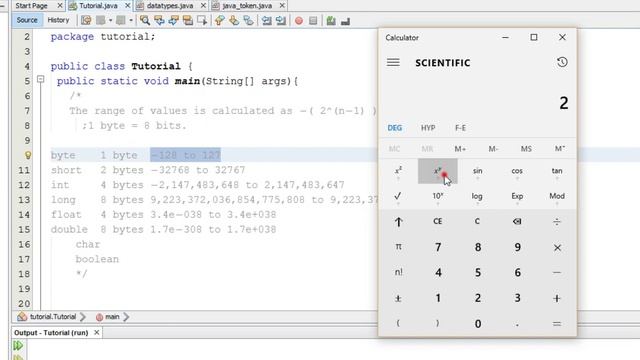Open the M memory list dropdown
The height and width of the screenshot is (360, 640).
pos(560,149)
